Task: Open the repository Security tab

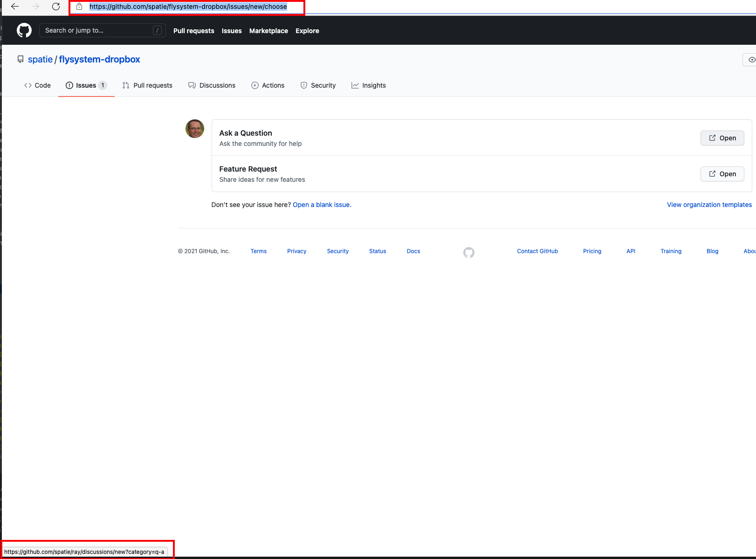Action: pyautogui.click(x=318, y=85)
